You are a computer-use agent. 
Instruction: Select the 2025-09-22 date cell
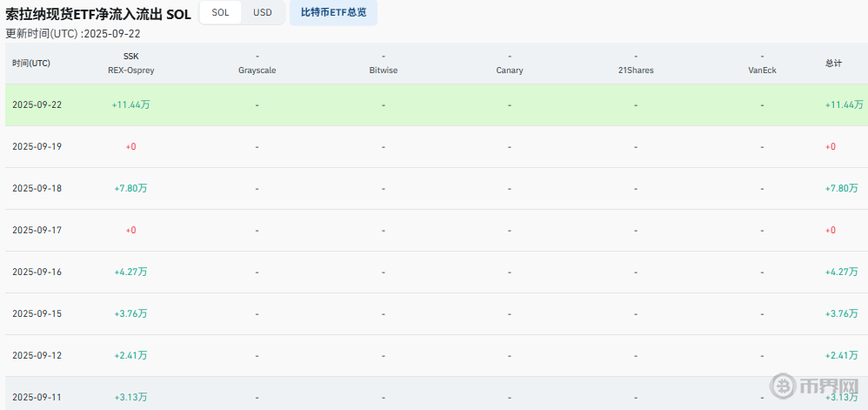pyautogui.click(x=37, y=104)
